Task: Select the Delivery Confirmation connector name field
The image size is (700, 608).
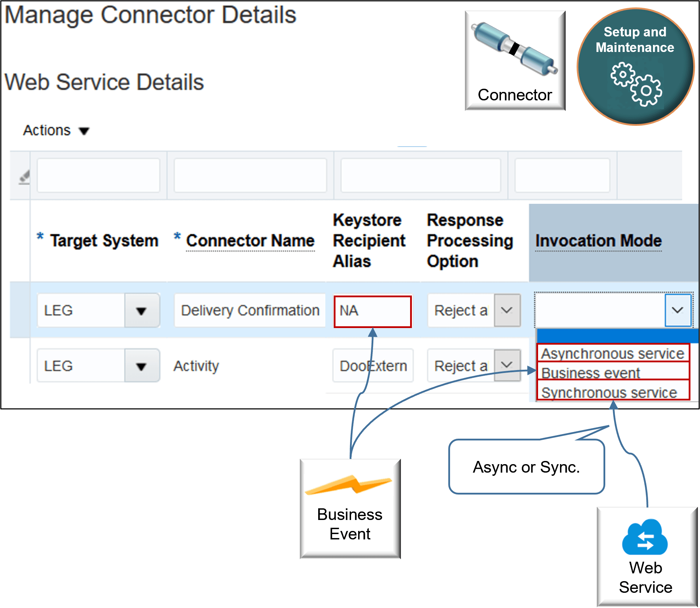Action: [249, 311]
